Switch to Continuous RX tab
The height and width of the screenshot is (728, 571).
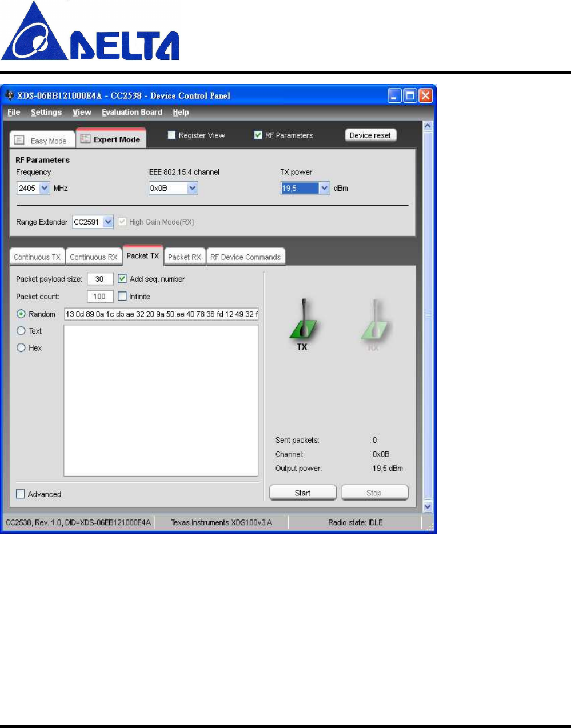pos(94,257)
